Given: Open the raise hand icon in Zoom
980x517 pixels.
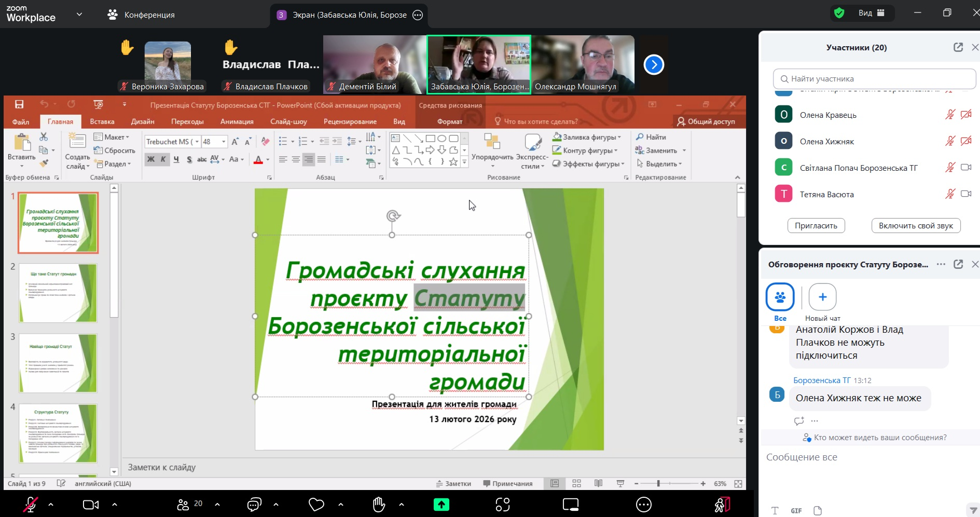Looking at the screenshot, I should (x=379, y=504).
